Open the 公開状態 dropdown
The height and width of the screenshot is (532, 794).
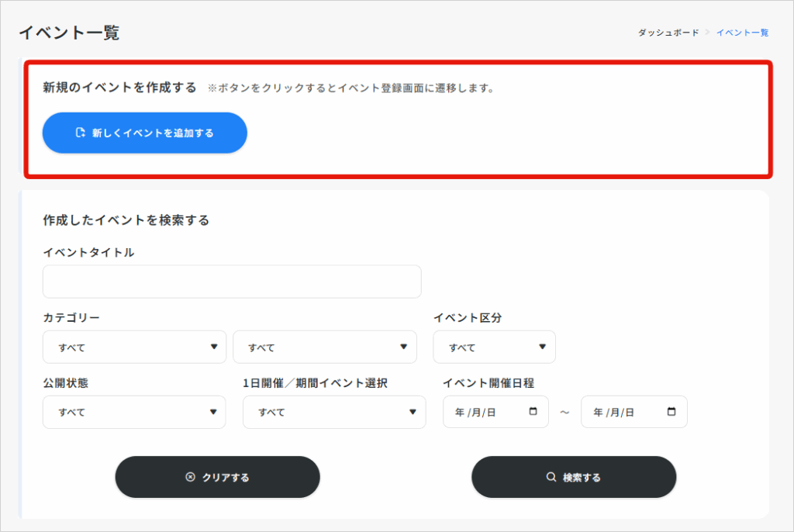tap(133, 412)
